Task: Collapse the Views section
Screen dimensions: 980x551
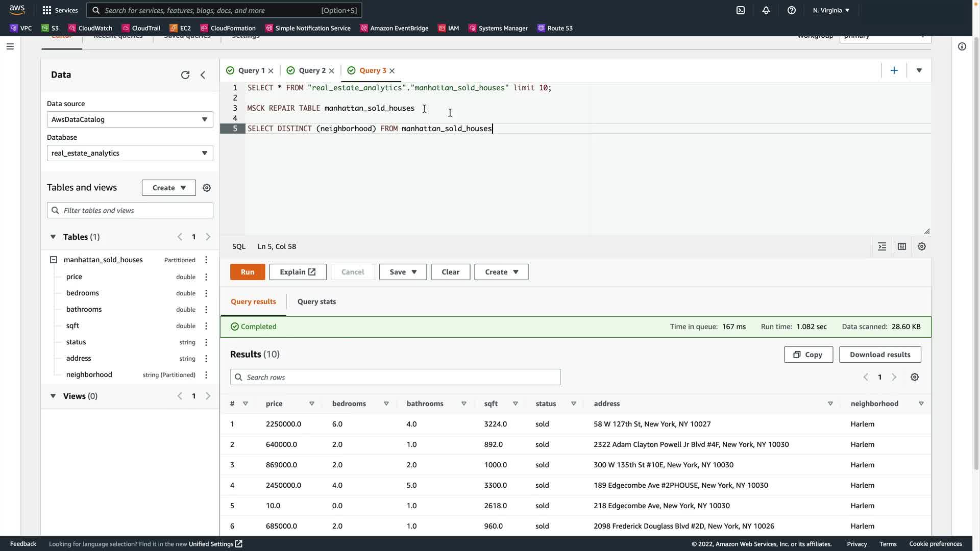Action: coord(53,396)
